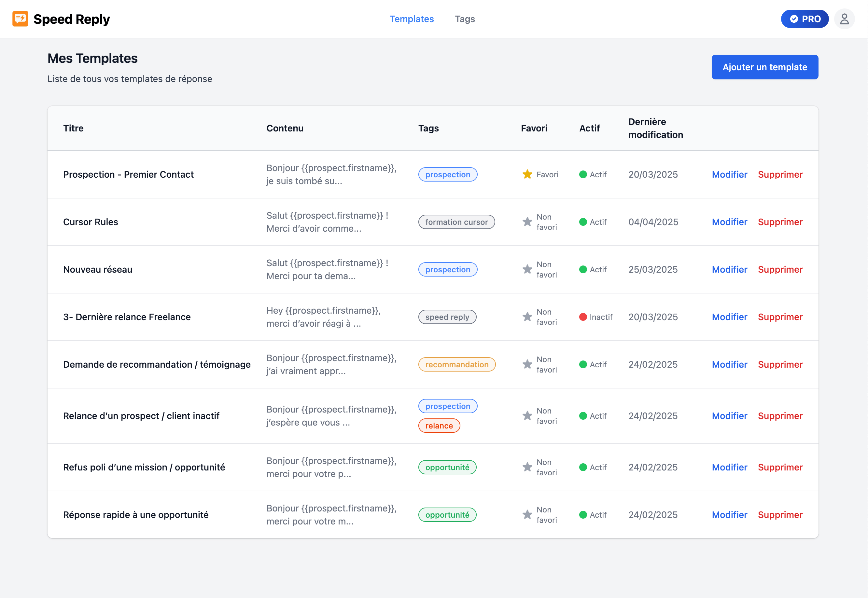Click the formation cursor tag on Cursor Rules
This screenshot has height=598, width=868.
point(456,222)
